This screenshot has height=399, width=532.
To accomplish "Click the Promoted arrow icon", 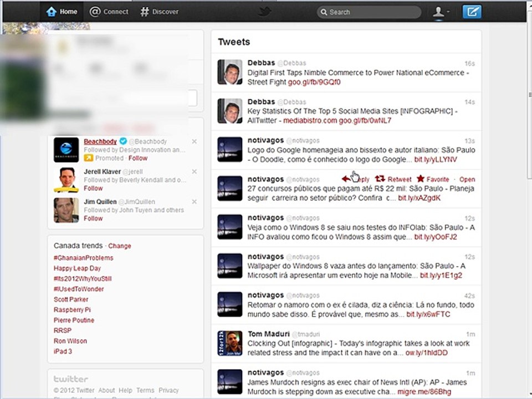I will [x=88, y=158].
